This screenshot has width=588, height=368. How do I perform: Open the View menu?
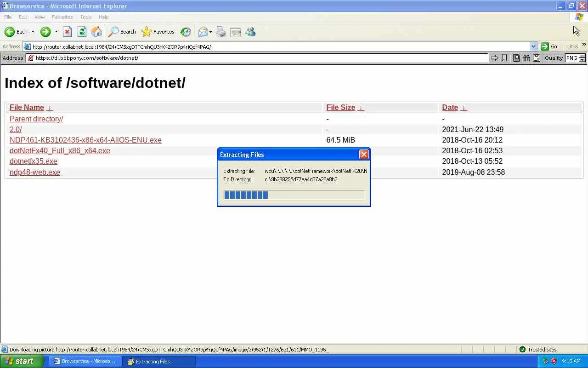pyautogui.click(x=40, y=17)
